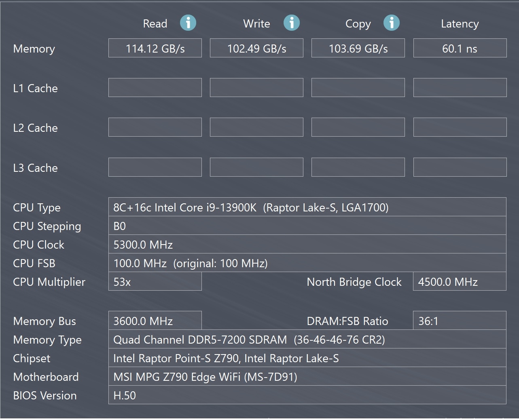This screenshot has height=420, width=519.
Task: Select the Memory copy result 103.69 GB/s
Action: (358, 48)
